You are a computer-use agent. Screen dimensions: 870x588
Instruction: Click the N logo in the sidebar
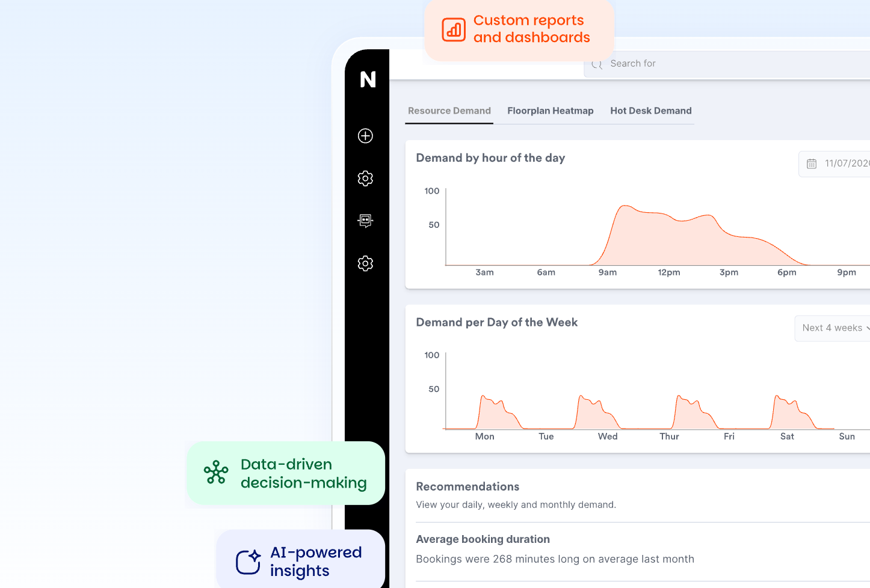[x=368, y=79]
